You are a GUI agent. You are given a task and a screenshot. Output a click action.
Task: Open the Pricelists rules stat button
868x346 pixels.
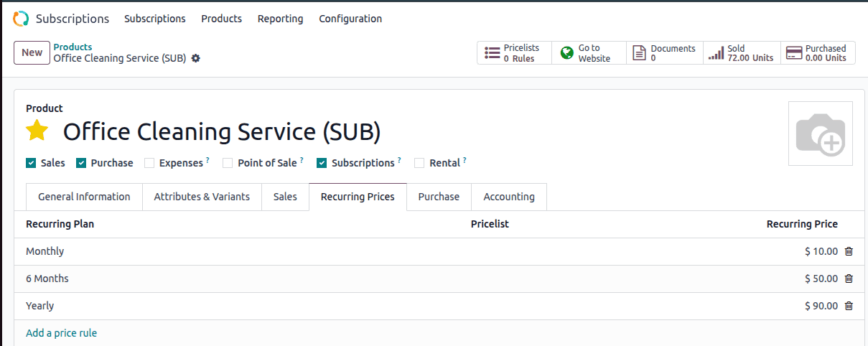514,53
